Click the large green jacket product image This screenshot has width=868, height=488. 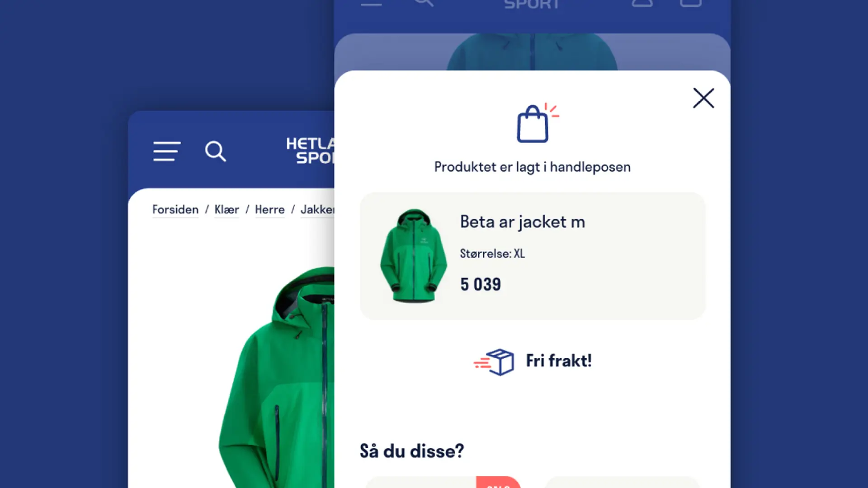tap(276, 377)
